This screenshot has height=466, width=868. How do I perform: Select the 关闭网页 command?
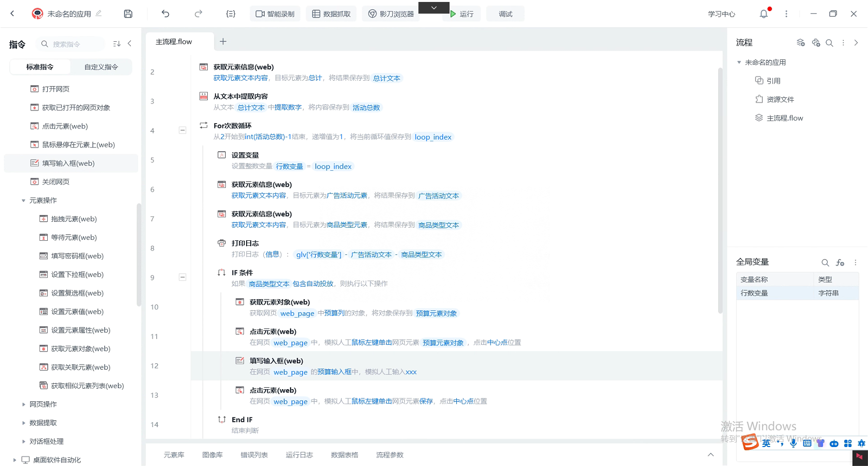coord(50,181)
